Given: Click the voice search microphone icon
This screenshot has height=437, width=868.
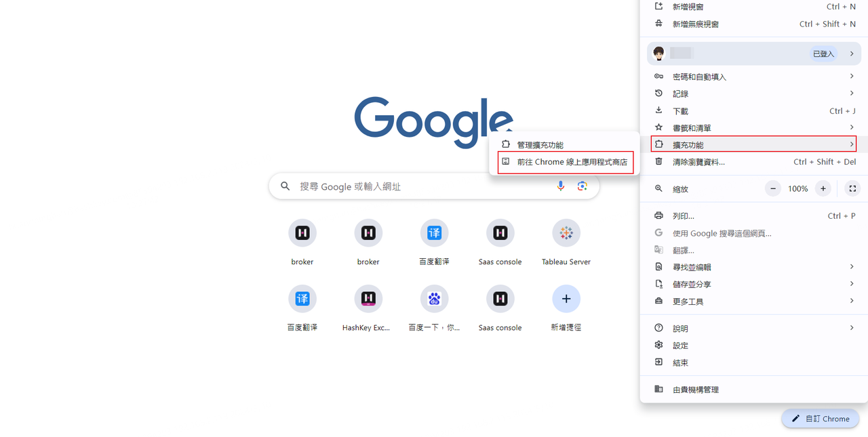Looking at the screenshot, I should 560,186.
